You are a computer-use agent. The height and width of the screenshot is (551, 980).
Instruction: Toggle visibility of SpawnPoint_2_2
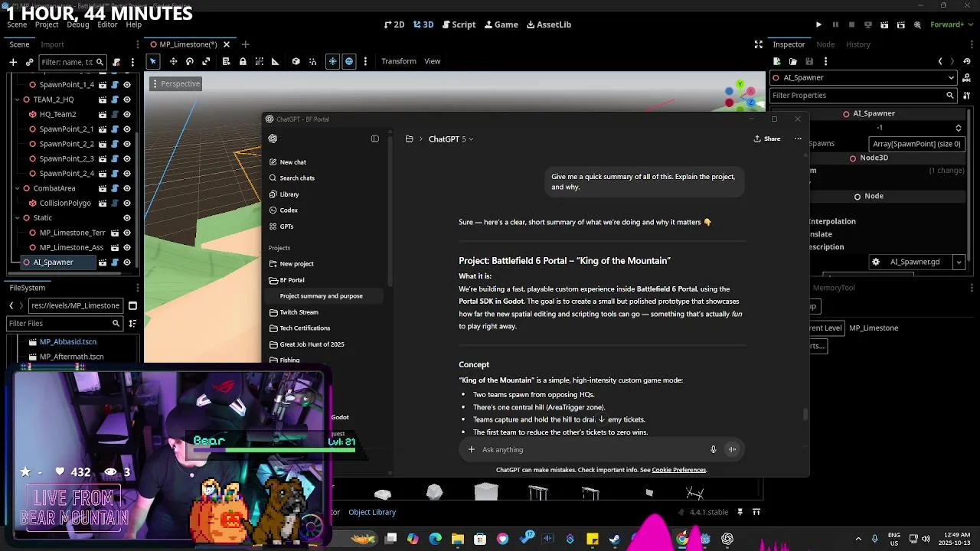click(x=127, y=144)
